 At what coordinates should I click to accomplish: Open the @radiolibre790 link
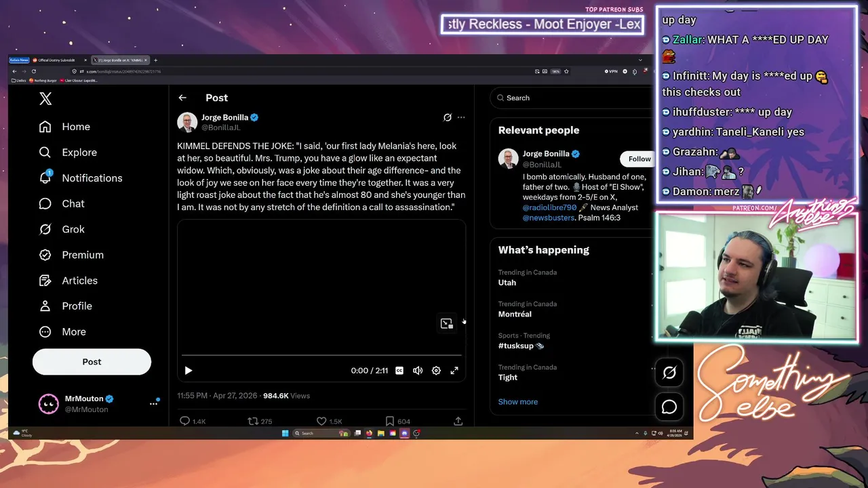(x=549, y=207)
